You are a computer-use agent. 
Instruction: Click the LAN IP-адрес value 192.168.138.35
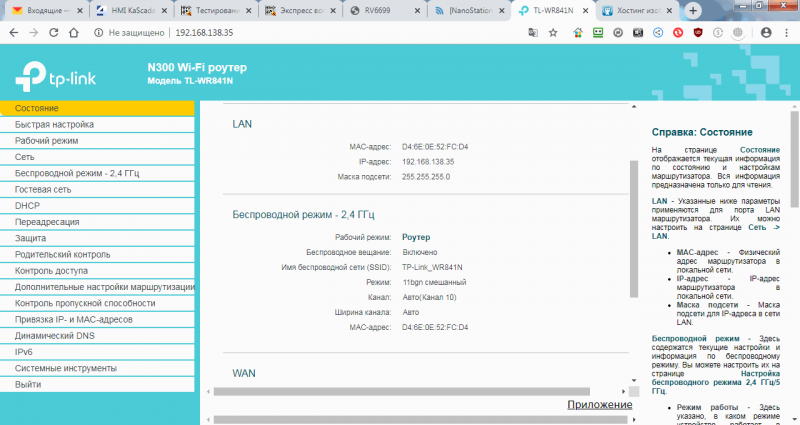tap(428, 162)
